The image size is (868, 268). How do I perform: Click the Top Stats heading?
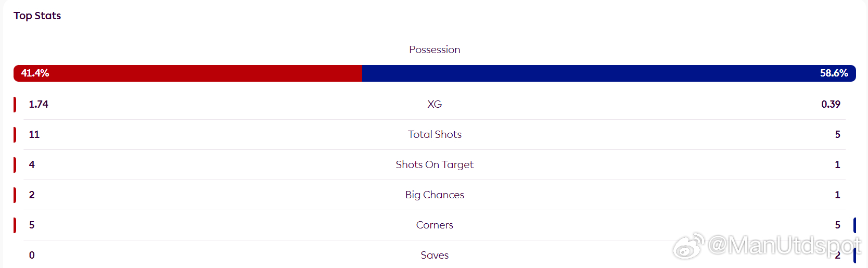pos(37,16)
